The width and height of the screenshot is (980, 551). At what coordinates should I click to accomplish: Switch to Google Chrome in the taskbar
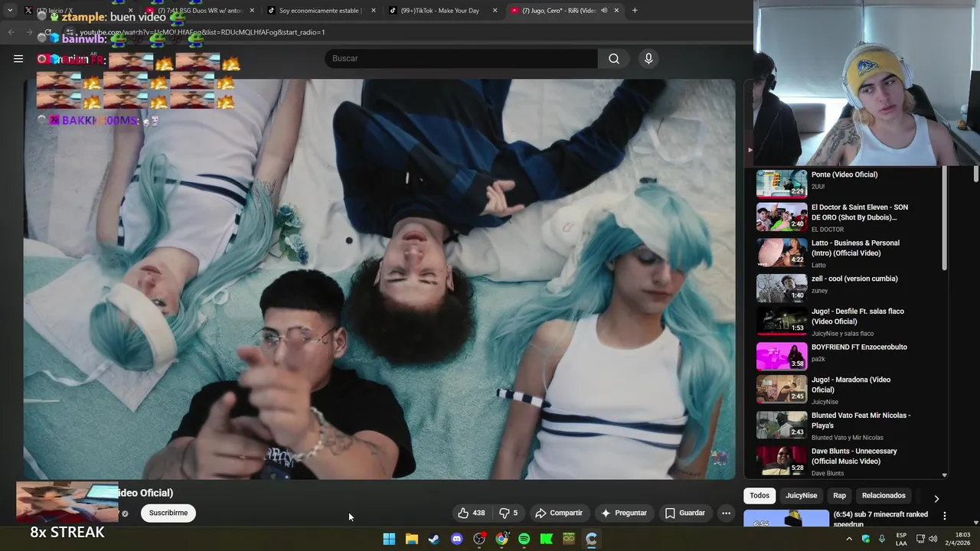pos(501,539)
